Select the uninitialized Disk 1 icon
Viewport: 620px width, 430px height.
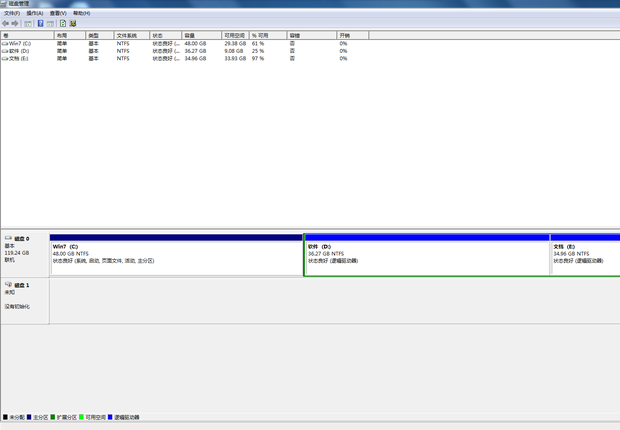click(x=9, y=285)
